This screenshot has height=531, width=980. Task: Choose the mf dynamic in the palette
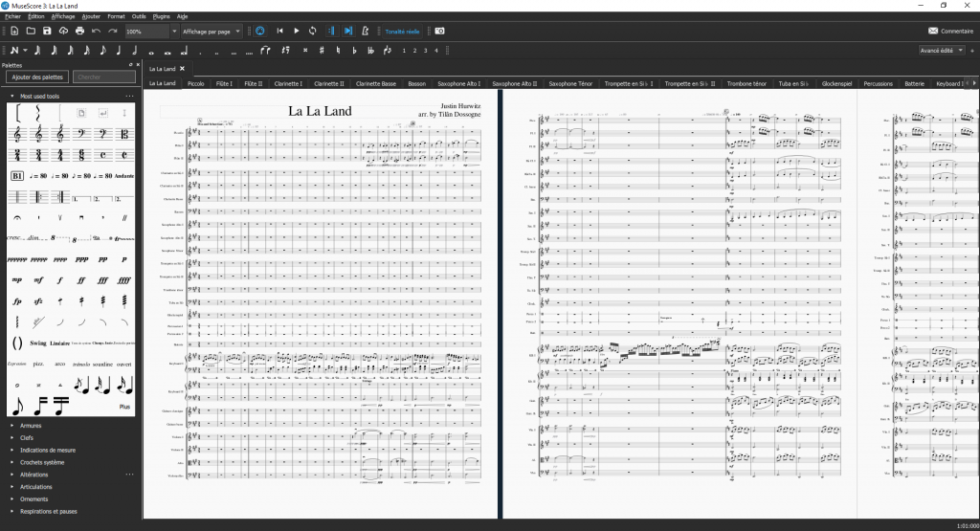tap(38, 280)
